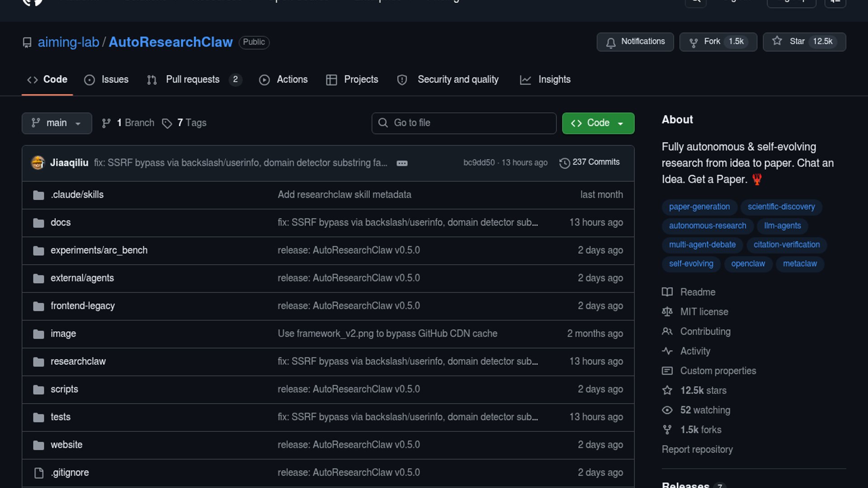Click the Pull requests count badge 2
Viewport: 868px width, 488px height.
pos(235,80)
